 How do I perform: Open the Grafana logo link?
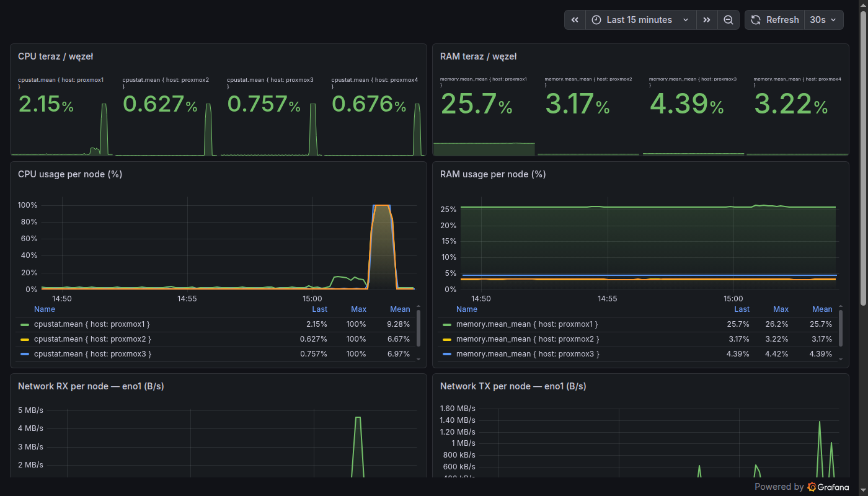828,487
